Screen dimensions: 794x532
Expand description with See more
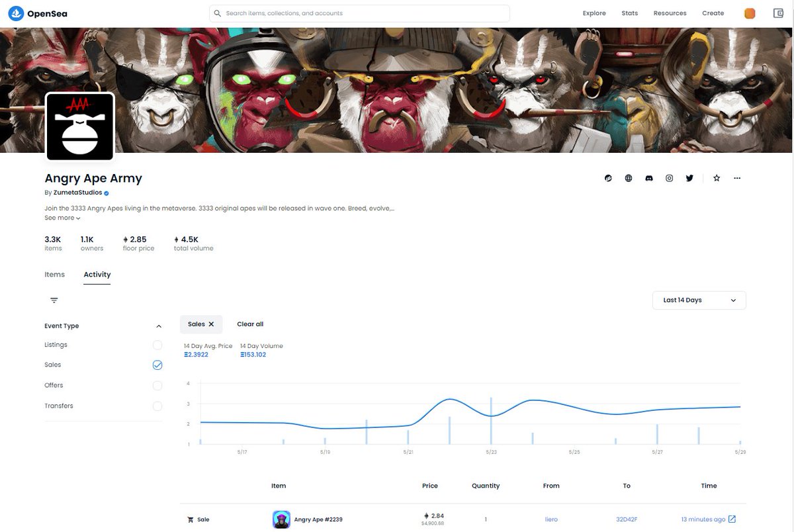click(62, 218)
